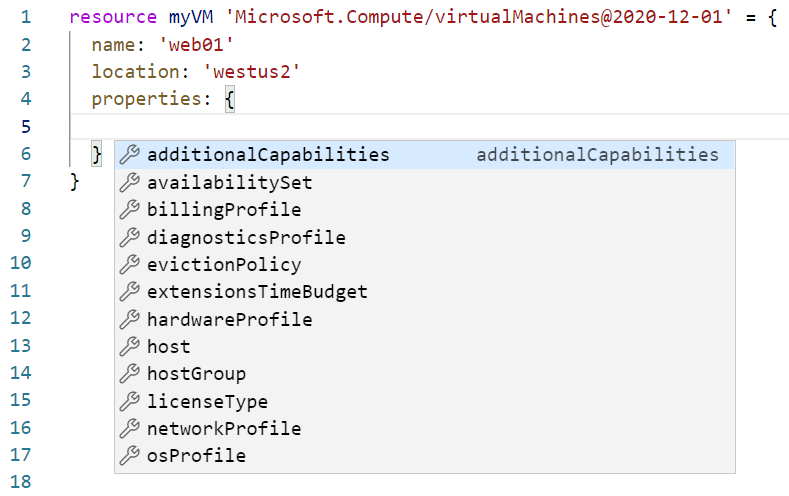Choose the extensionsTimeBudget completion entry
This screenshot has width=789, height=496.
[257, 292]
